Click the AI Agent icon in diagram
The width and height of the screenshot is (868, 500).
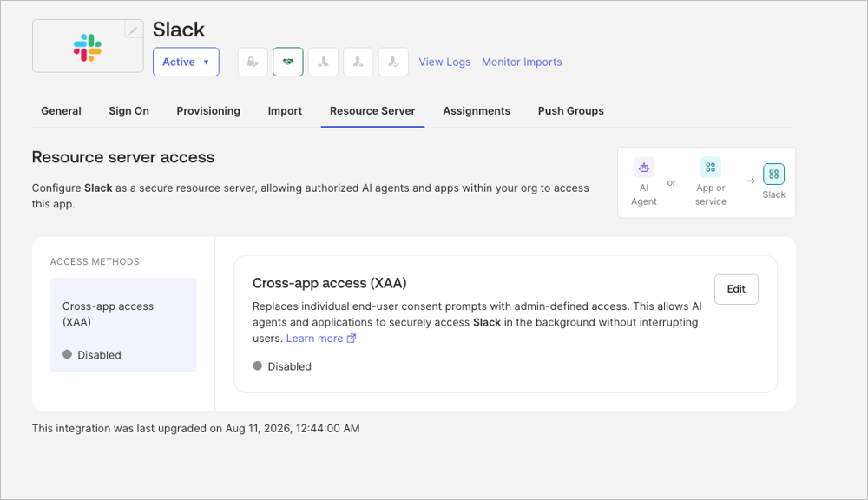coord(644,168)
